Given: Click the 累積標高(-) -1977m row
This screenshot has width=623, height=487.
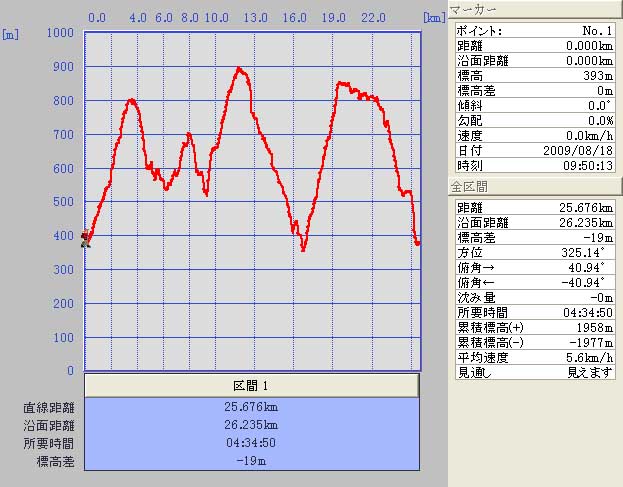Looking at the screenshot, I should click(535, 342).
